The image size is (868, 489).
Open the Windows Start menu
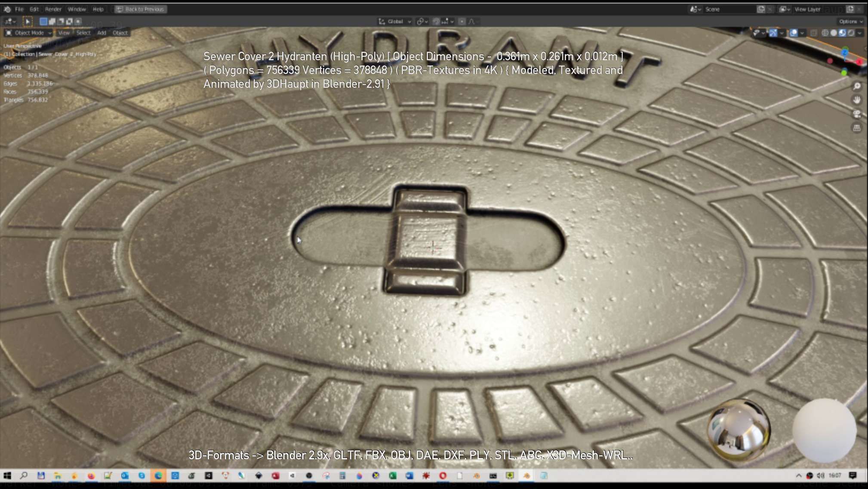(7, 476)
